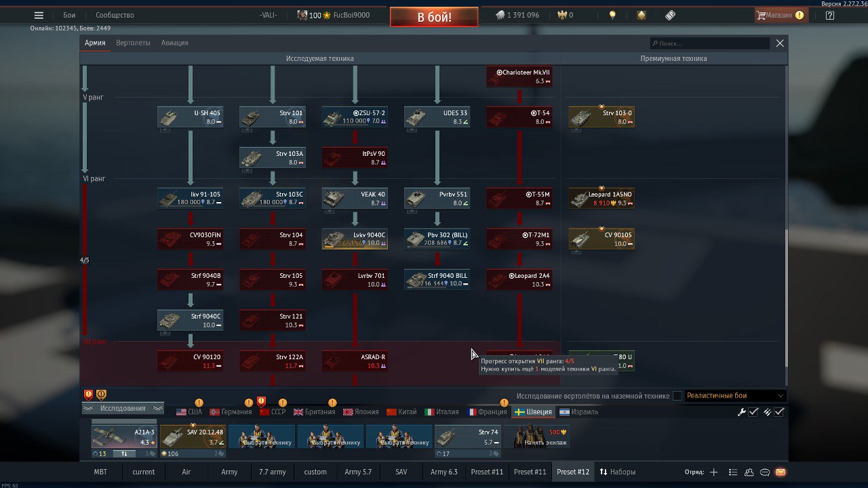The image size is (868, 488).
Task: Click the -VALI- squadron tag
Action: pos(269,15)
